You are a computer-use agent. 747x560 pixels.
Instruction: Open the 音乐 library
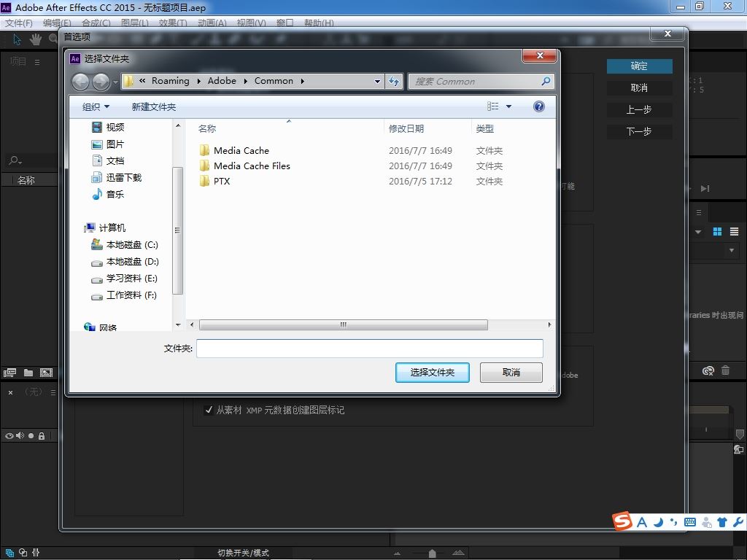109,194
